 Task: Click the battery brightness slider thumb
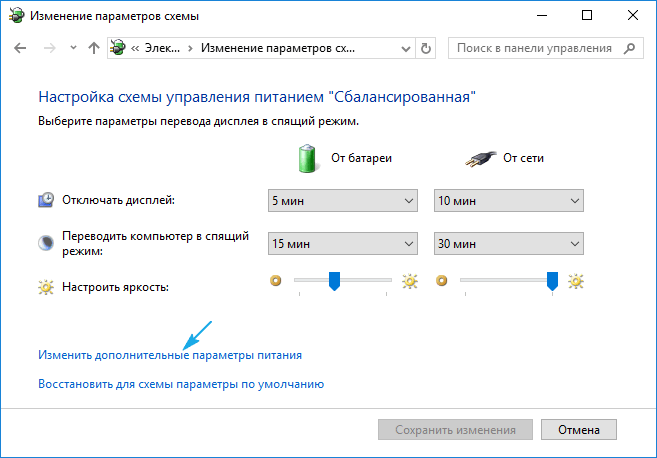tap(335, 283)
